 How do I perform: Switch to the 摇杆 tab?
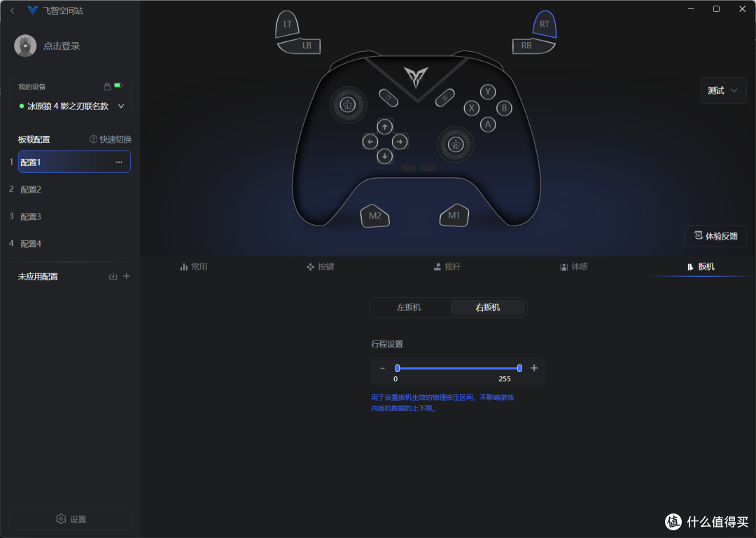pos(447,267)
